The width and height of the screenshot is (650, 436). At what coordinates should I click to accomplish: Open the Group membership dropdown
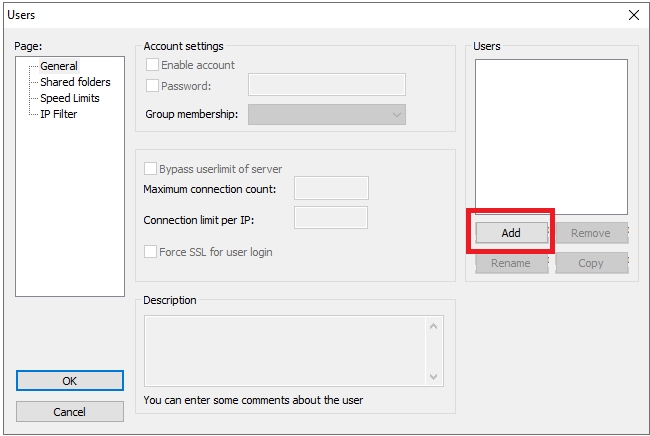326,115
